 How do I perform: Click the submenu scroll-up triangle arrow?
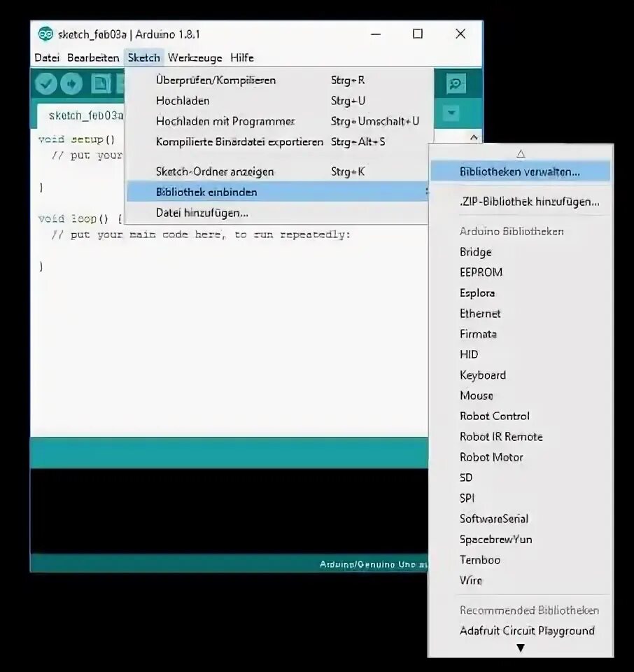[x=521, y=154]
